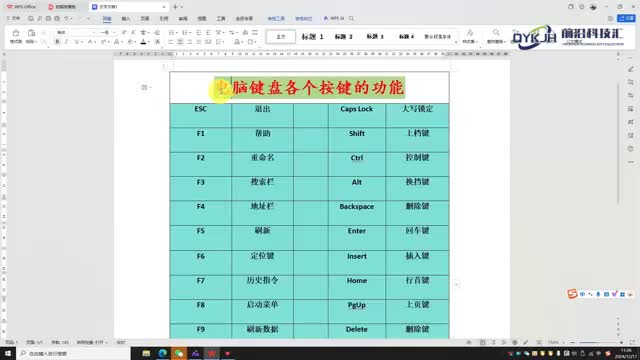Viewport: 640px width, 360px height.
Task: Switch to the WPS Office home tab
Action: pos(22,7)
